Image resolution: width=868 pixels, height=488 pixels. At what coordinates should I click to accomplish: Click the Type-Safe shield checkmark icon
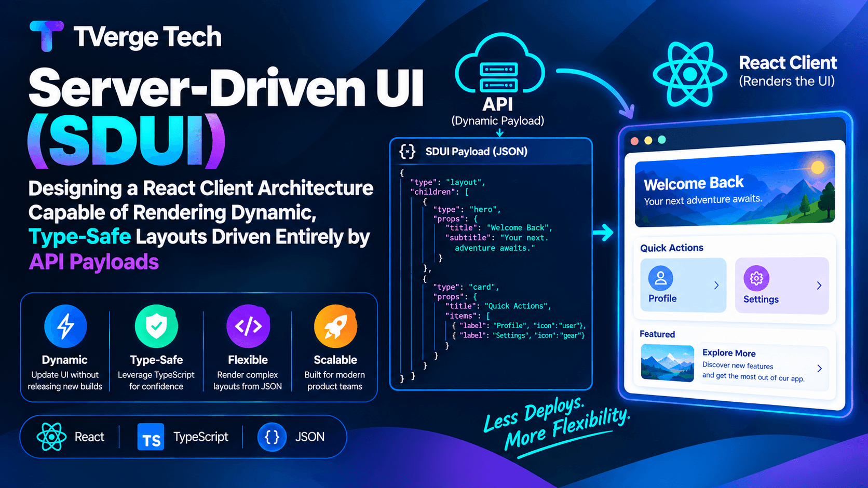156,326
